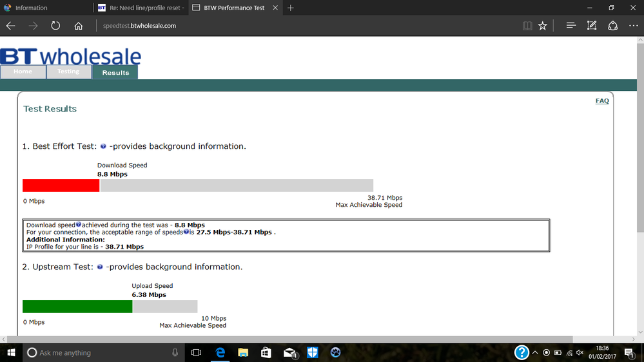
Task: Click '8.8 Mbps' above download bar
Action: pyautogui.click(x=112, y=175)
